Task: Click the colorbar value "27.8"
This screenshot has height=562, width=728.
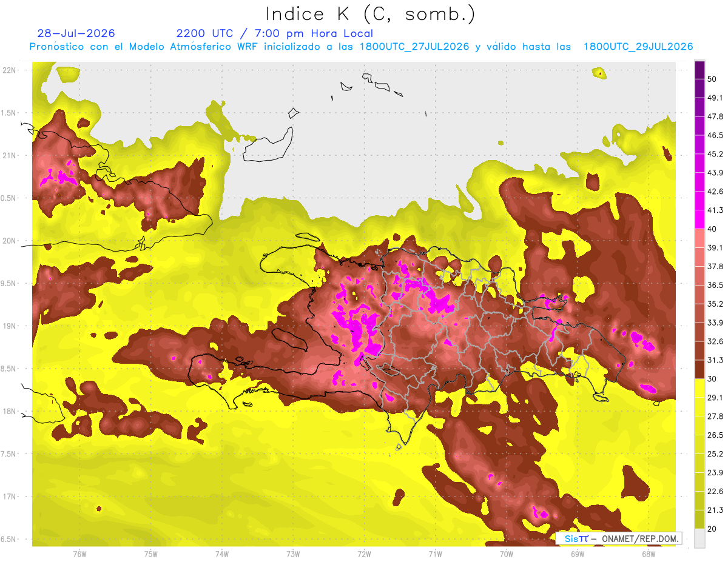Action: pos(715,416)
